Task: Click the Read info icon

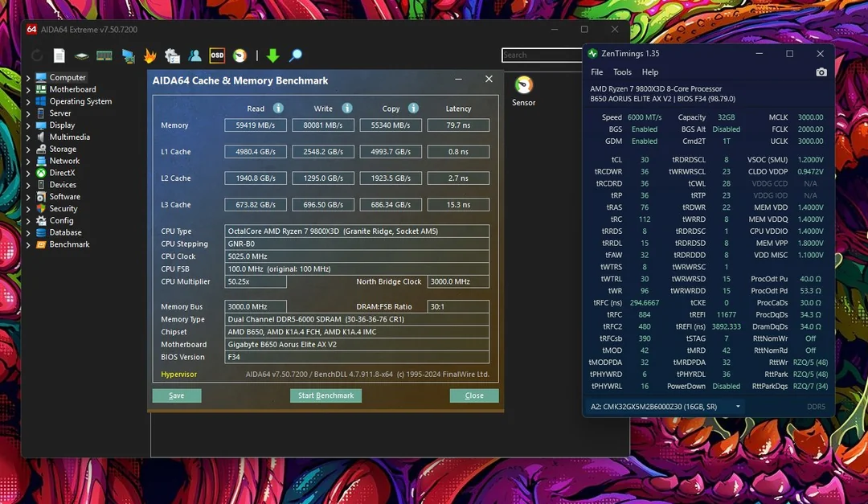Action: [278, 108]
